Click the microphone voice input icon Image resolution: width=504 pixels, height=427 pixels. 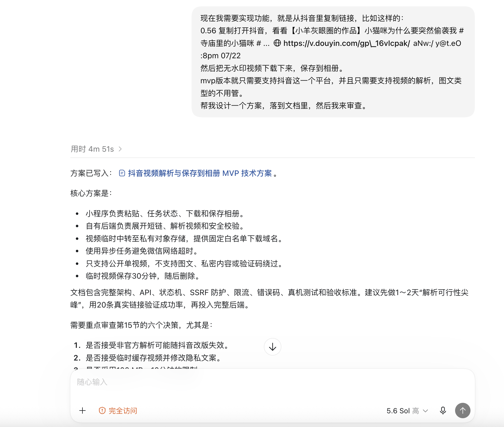pos(443,411)
